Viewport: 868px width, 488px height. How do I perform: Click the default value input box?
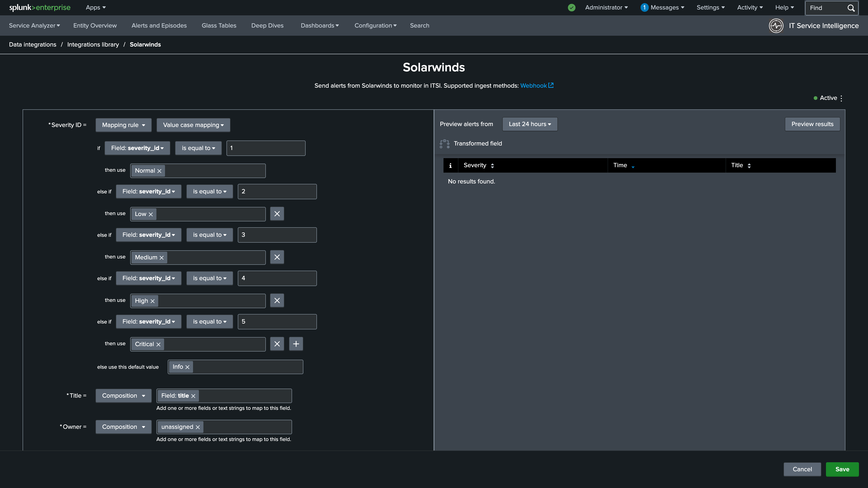click(x=236, y=367)
